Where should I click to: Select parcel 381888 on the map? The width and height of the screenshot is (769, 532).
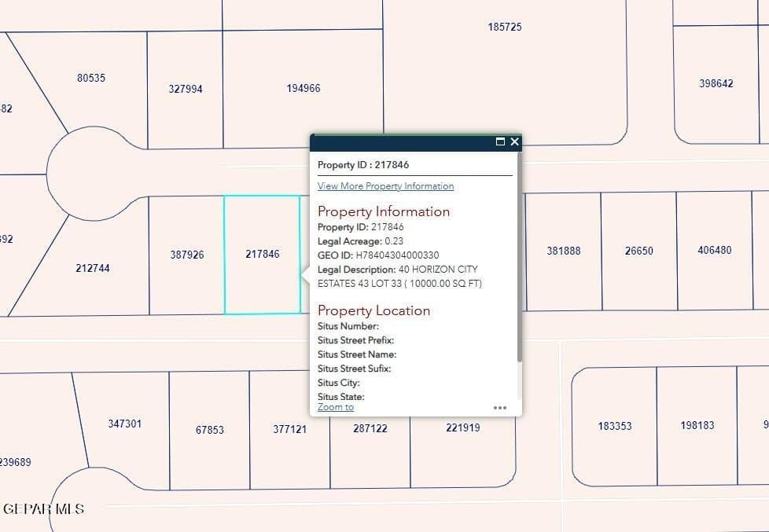click(563, 251)
